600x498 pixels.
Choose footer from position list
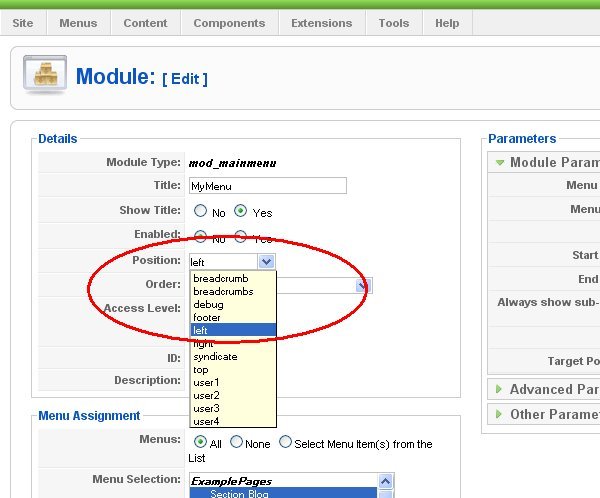233,318
